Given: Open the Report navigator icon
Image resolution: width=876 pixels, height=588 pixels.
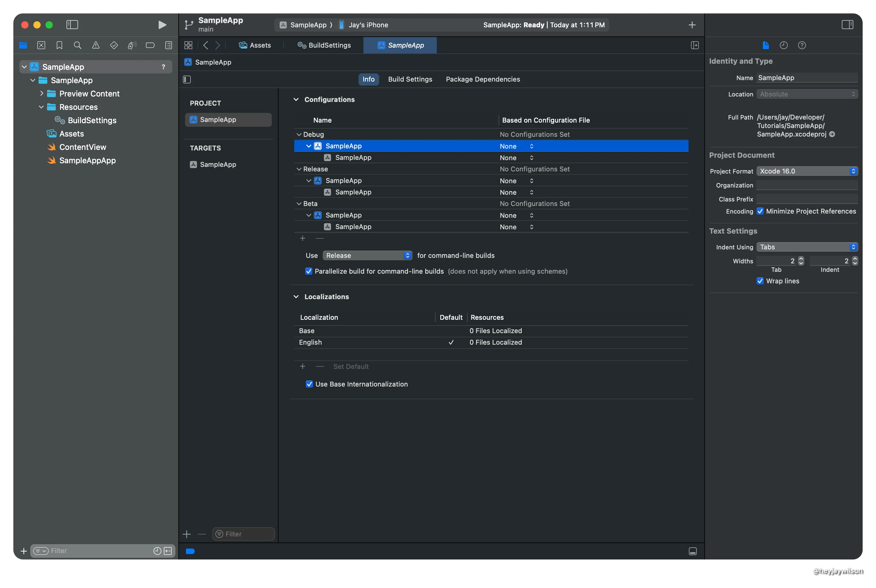Looking at the screenshot, I should click(x=169, y=46).
